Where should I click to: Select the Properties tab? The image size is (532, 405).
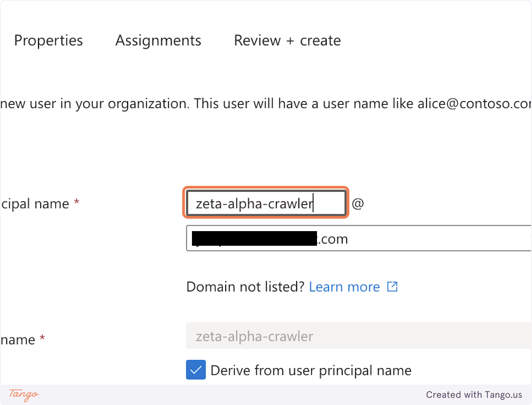point(48,40)
